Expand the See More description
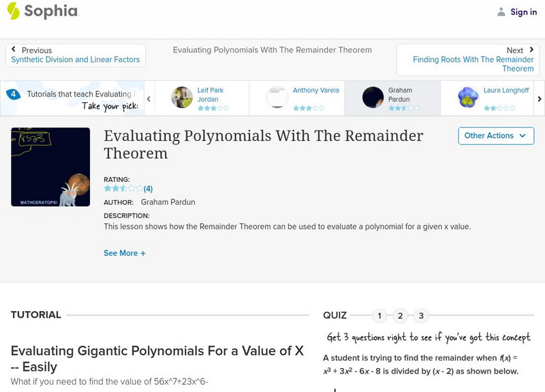This screenshot has width=545, height=392. pyautogui.click(x=124, y=253)
